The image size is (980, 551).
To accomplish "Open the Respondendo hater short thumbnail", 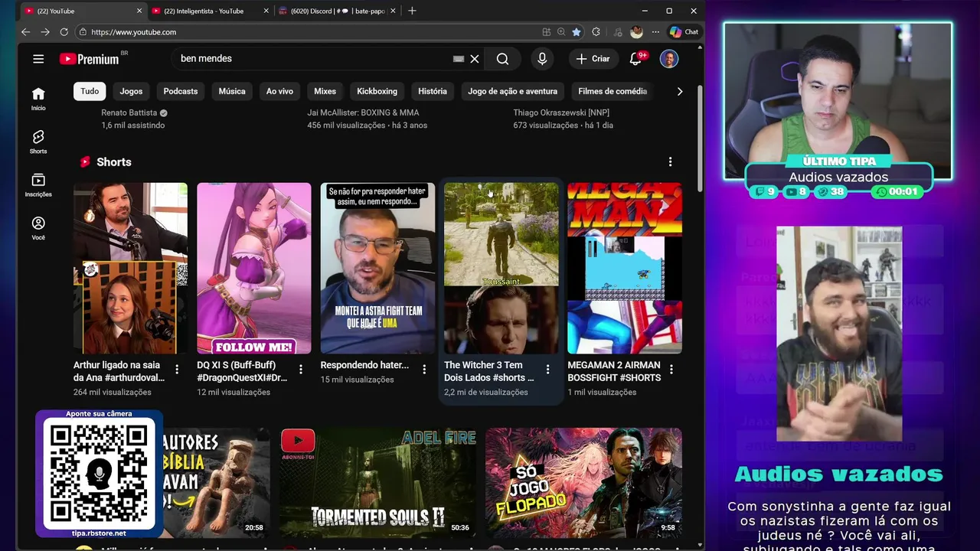I will (377, 268).
